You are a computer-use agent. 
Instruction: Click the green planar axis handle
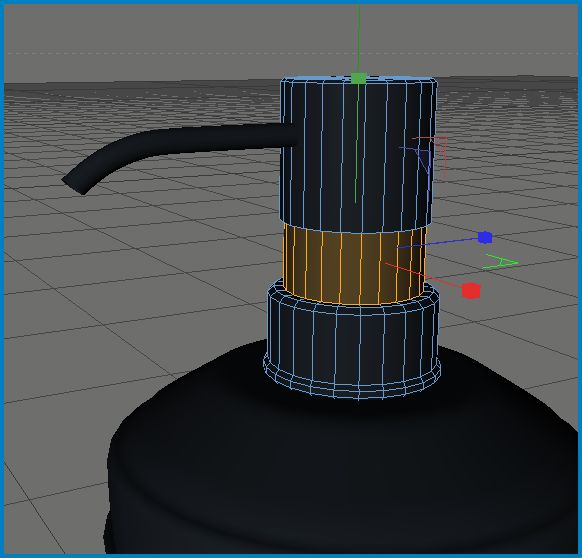click(500, 262)
